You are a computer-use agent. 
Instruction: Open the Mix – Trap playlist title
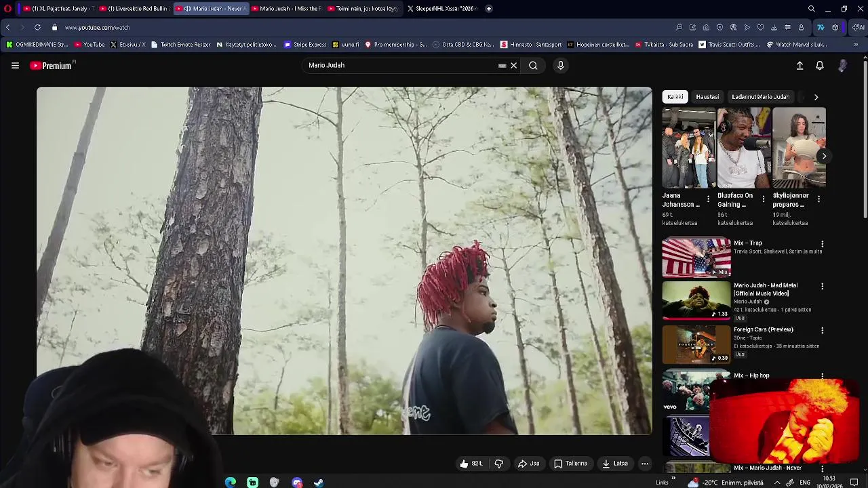748,243
